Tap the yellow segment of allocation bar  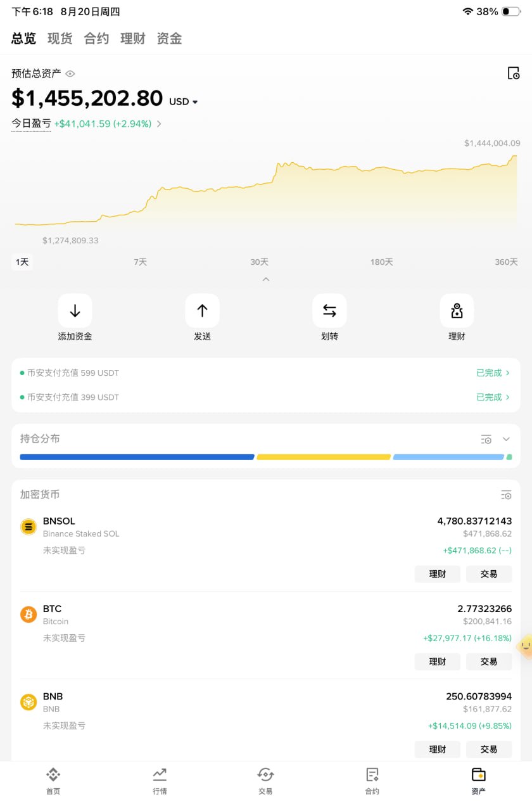(324, 457)
